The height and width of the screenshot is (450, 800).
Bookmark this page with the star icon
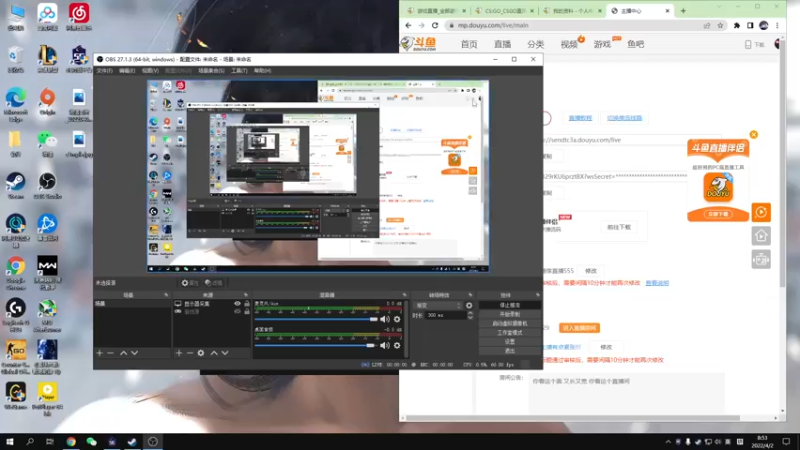coord(720,25)
